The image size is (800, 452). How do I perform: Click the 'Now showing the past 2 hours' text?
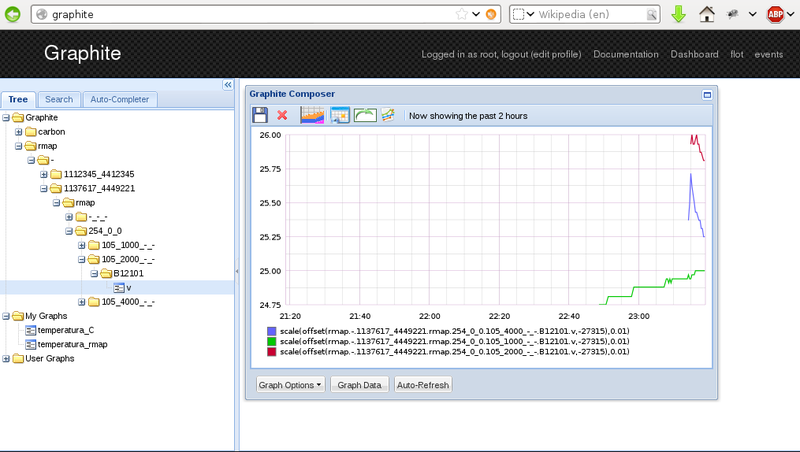click(468, 116)
